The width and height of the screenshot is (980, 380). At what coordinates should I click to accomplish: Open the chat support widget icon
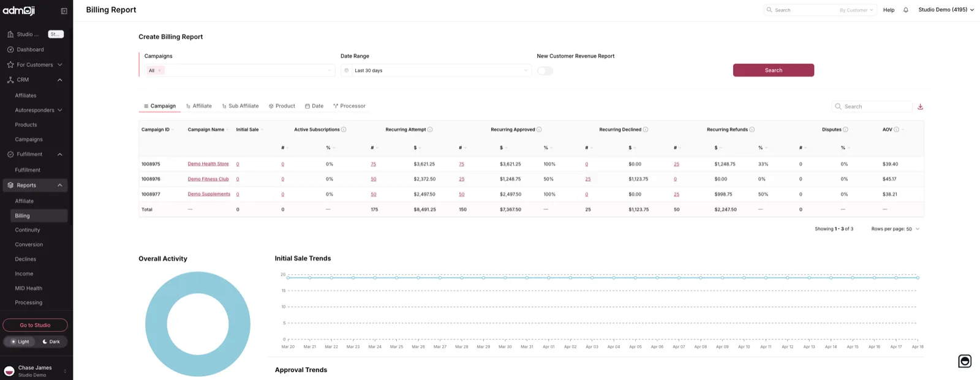[965, 361]
